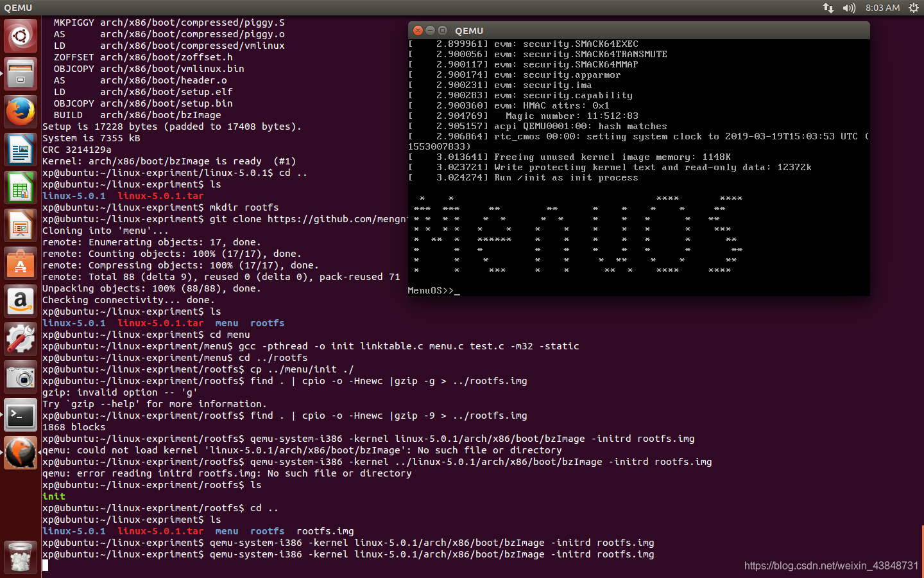Click 'acpi QEMU0001:00: hash matches' line

coord(538,127)
